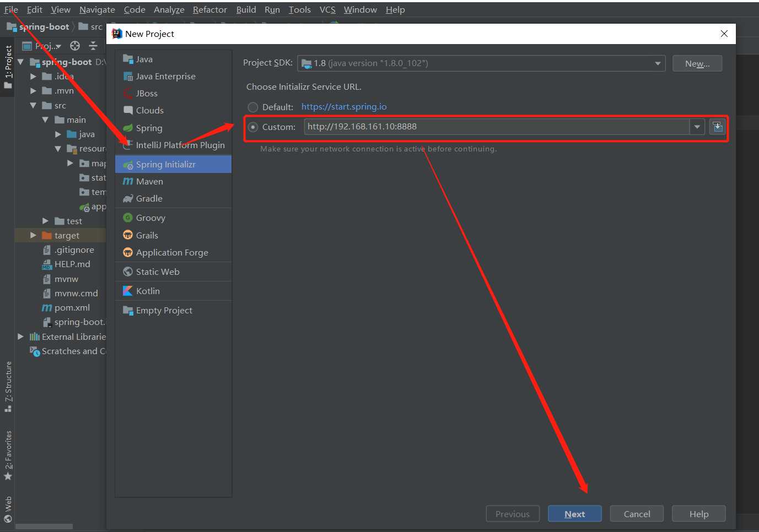Click the icon button beside custom URL field

click(717, 127)
